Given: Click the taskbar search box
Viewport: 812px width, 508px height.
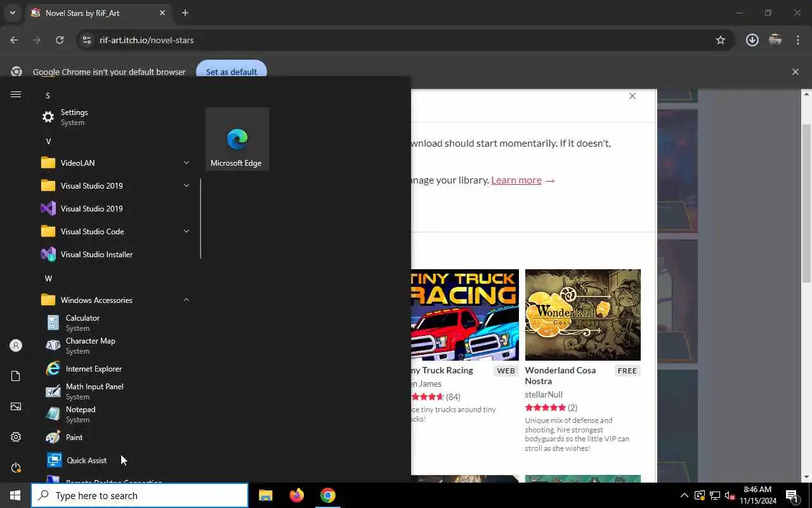Looking at the screenshot, I should 140,495.
